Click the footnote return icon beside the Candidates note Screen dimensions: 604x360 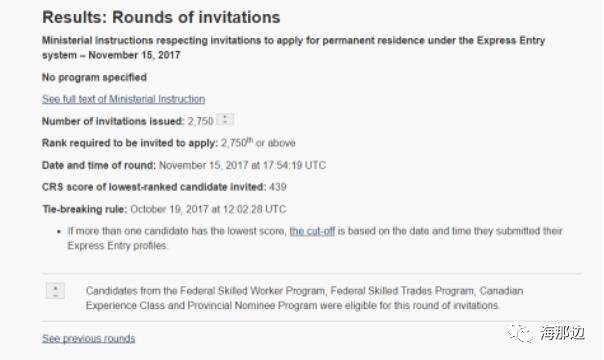tap(55, 291)
